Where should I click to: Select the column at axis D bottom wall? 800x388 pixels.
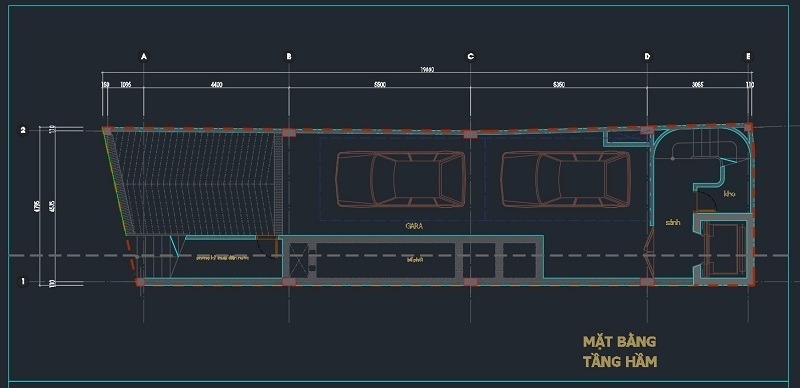pyautogui.click(x=647, y=282)
